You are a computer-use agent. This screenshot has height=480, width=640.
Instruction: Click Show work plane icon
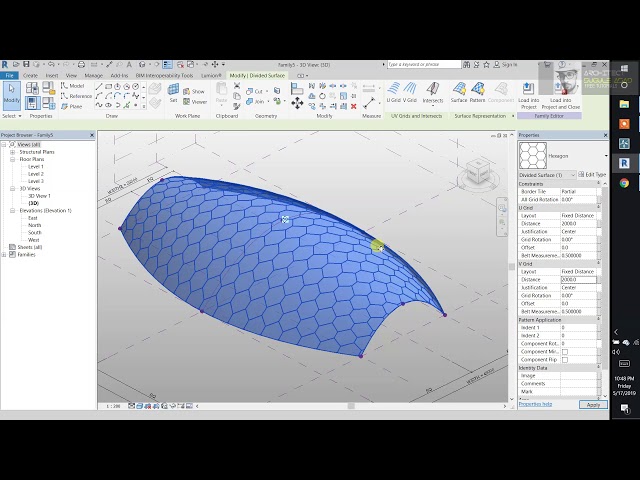tap(194, 91)
